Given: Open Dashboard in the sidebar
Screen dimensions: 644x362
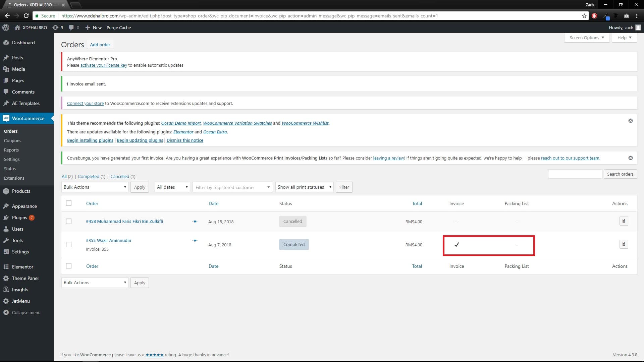Looking at the screenshot, I should point(27,43).
